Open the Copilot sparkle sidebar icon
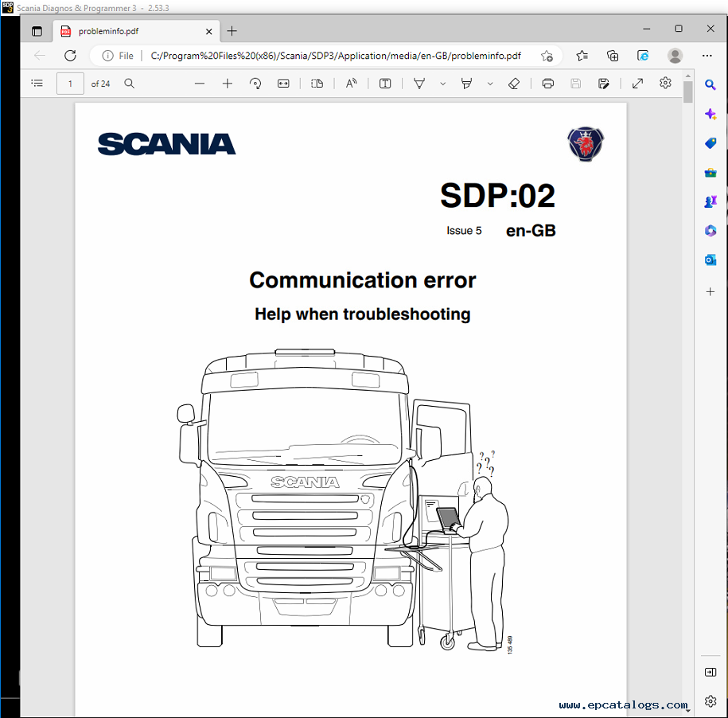Viewport: 728px width, 718px height. pos(710,115)
